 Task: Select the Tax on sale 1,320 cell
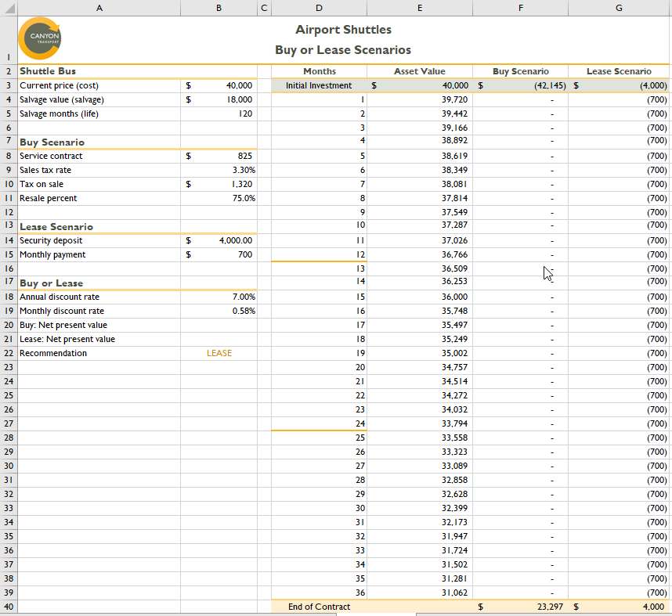point(219,184)
